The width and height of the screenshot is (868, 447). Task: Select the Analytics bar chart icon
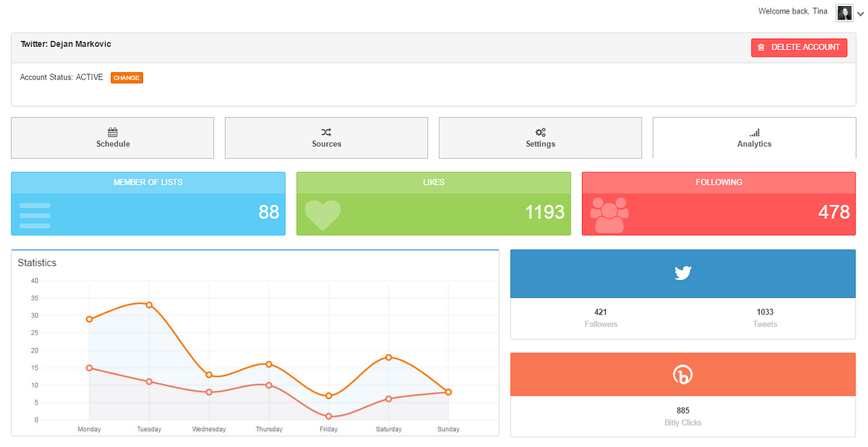coord(754,132)
